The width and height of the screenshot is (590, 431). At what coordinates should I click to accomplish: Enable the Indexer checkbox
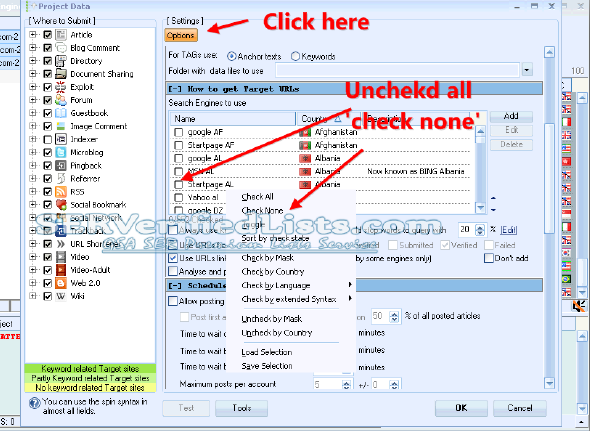point(47,139)
